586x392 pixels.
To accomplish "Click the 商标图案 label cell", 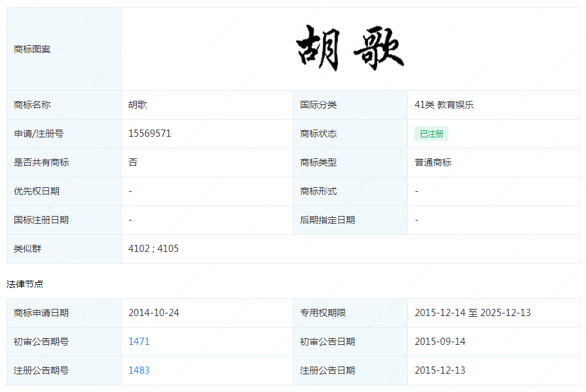I will tap(64, 49).
